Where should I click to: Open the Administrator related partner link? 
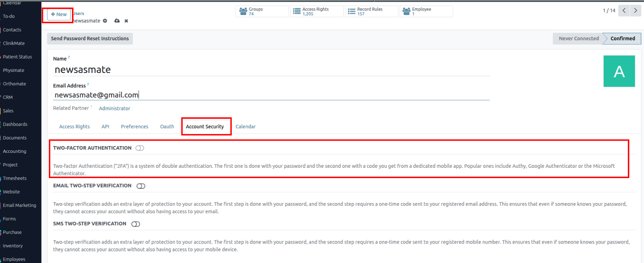114,109
